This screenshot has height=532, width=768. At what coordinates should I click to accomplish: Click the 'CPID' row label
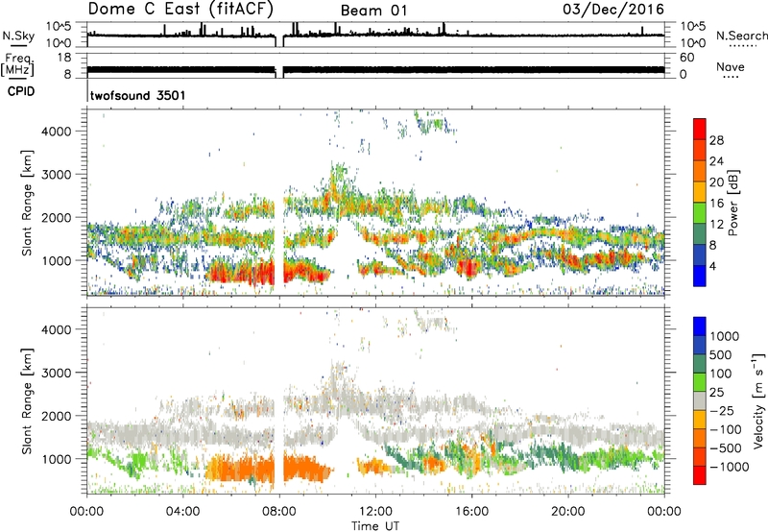point(21,91)
